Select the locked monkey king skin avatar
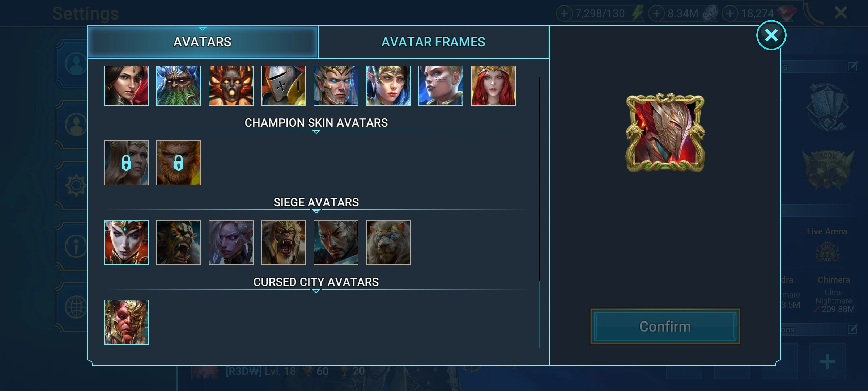Viewport: 868px width, 391px height. coord(178,163)
